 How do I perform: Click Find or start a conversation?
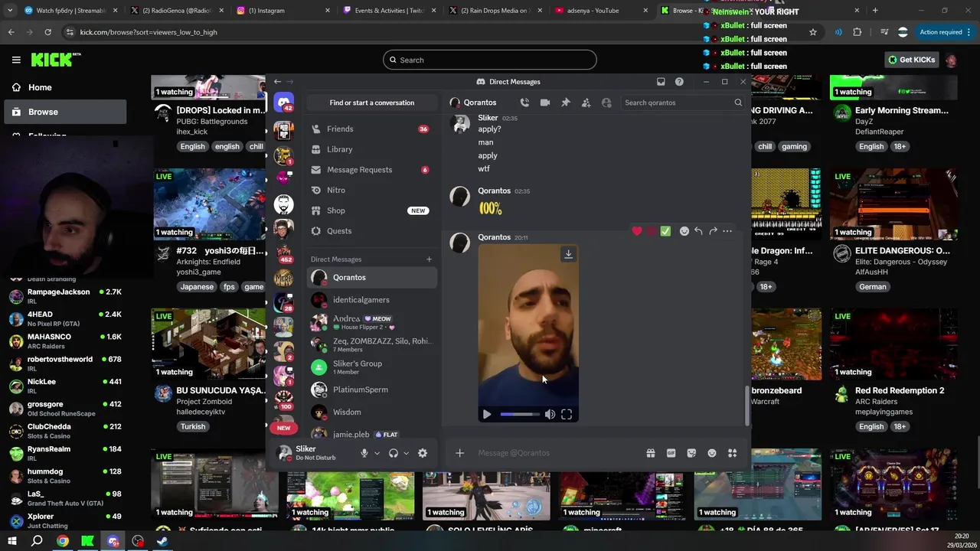click(371, 103)
